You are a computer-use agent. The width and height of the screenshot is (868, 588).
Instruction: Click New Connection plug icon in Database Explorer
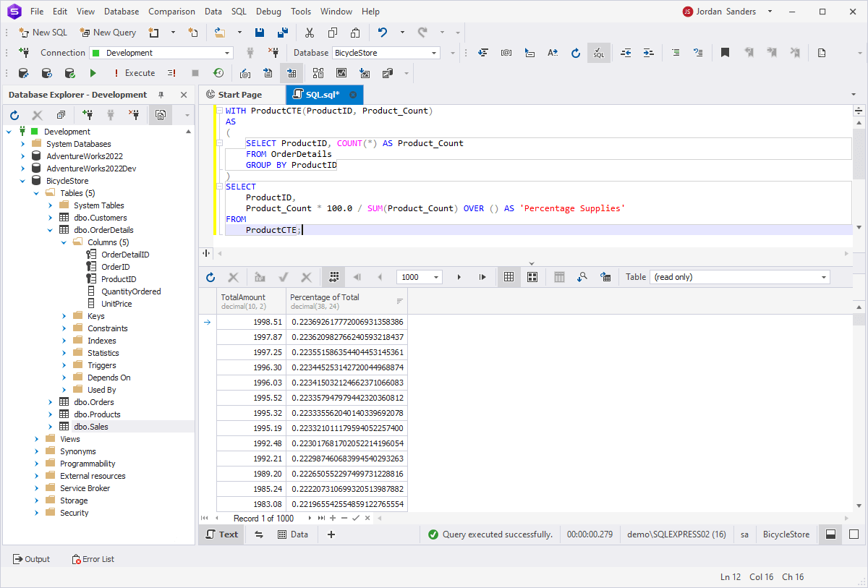(x=88, y=115)
